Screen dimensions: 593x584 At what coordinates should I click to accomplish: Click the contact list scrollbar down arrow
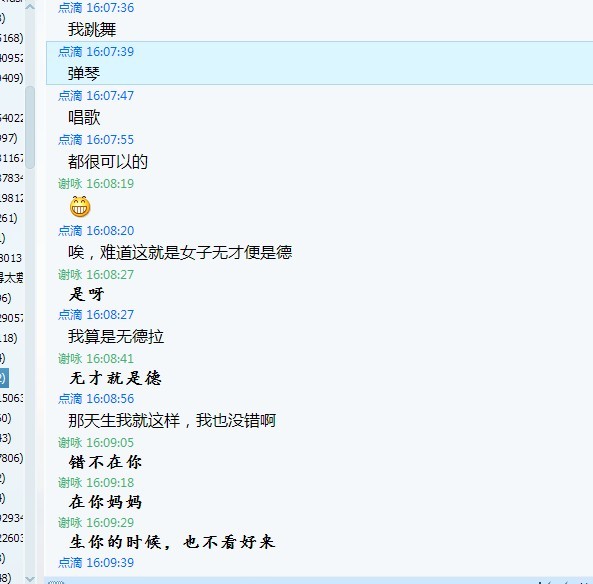[30, 579]
